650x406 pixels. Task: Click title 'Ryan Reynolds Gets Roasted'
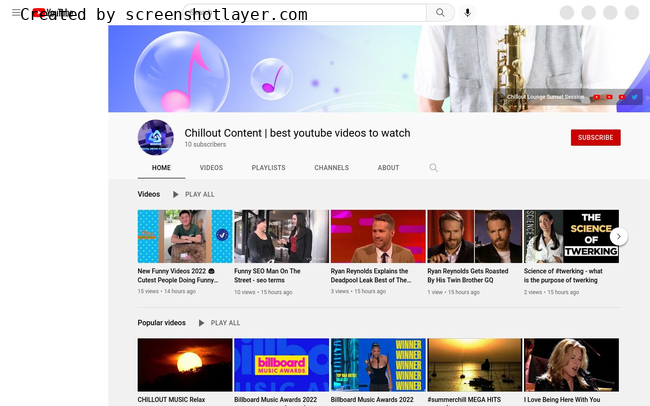point(468,275)
